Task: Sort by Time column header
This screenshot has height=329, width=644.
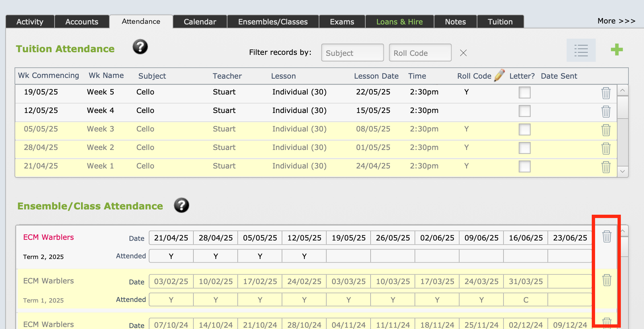Action: (x=417, y=76)
